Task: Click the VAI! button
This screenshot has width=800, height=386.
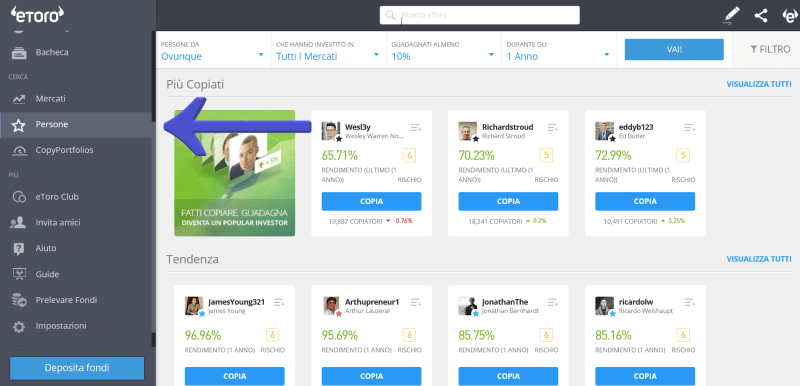Action: pos(674,49)
